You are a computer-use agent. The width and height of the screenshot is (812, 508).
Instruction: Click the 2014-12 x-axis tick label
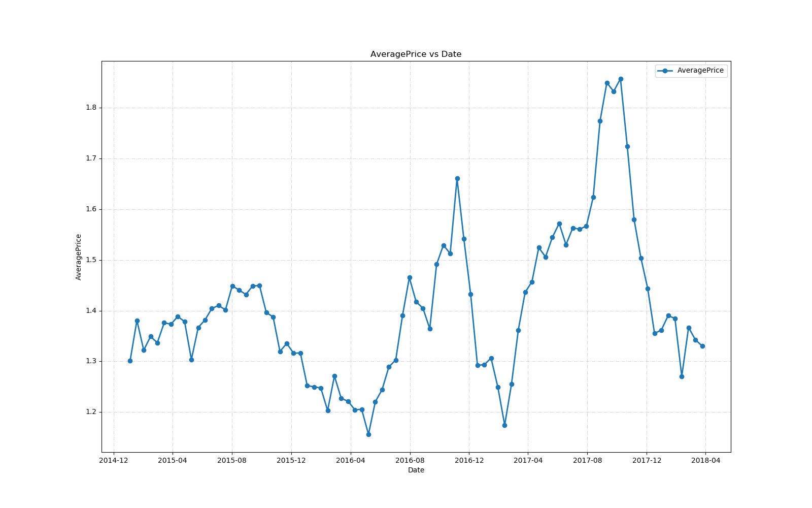coord(114,461)
